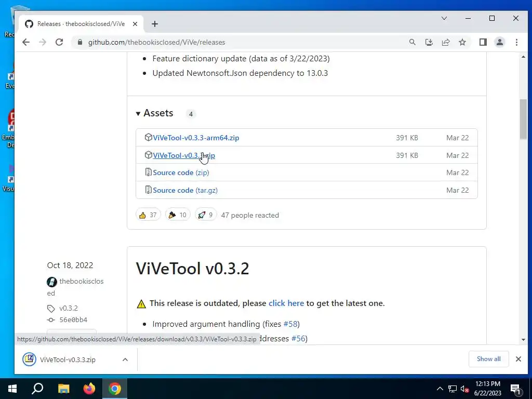Image resolution: width=532 pixels, height=399 pixels.
Task: Open commit 56e0bb4
Action: [x=73, y=320]
